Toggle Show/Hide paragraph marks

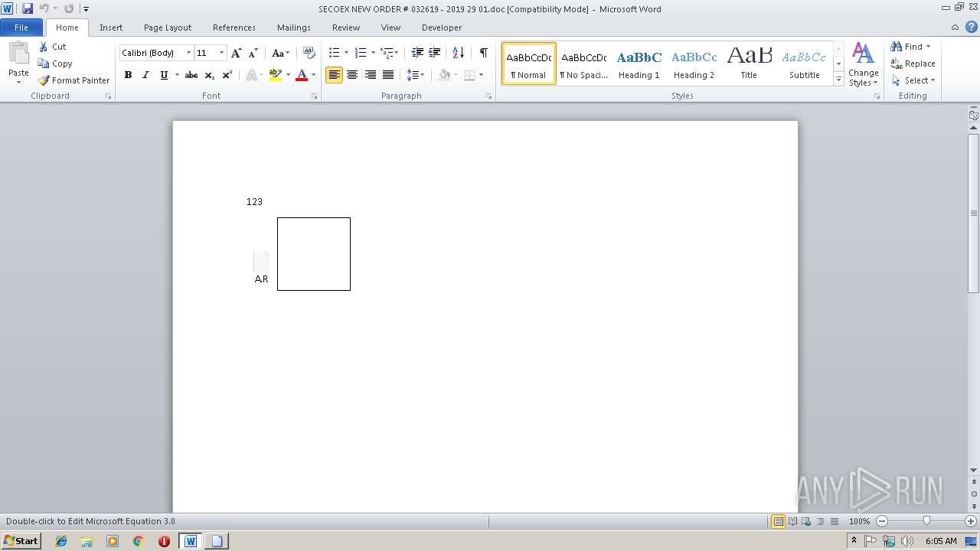click(483, 53)
